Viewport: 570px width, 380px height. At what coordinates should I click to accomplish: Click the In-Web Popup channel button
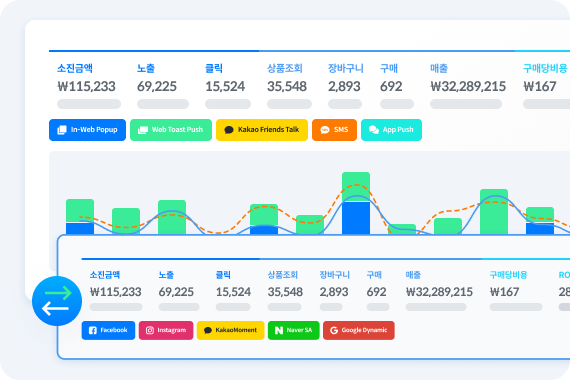pyautogui.click(x=87, y=130)
